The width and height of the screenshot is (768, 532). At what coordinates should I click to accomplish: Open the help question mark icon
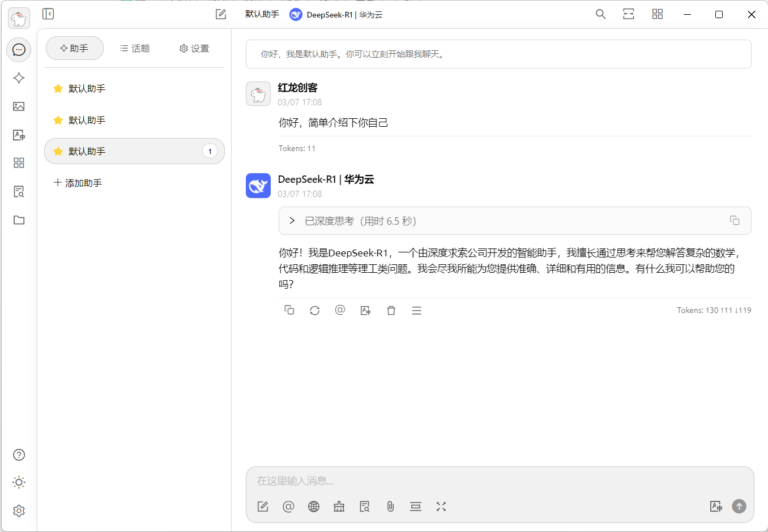point(19,454)
